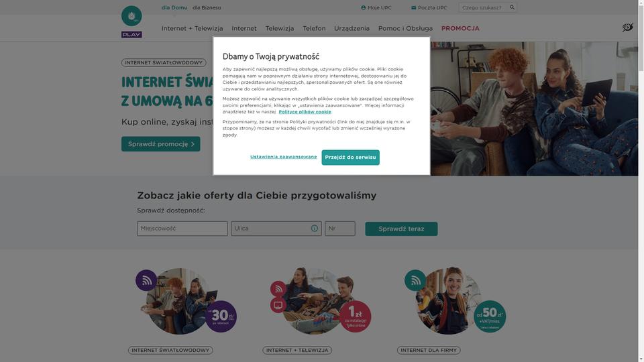Click the Play logo in header

(x=131, y=21)
